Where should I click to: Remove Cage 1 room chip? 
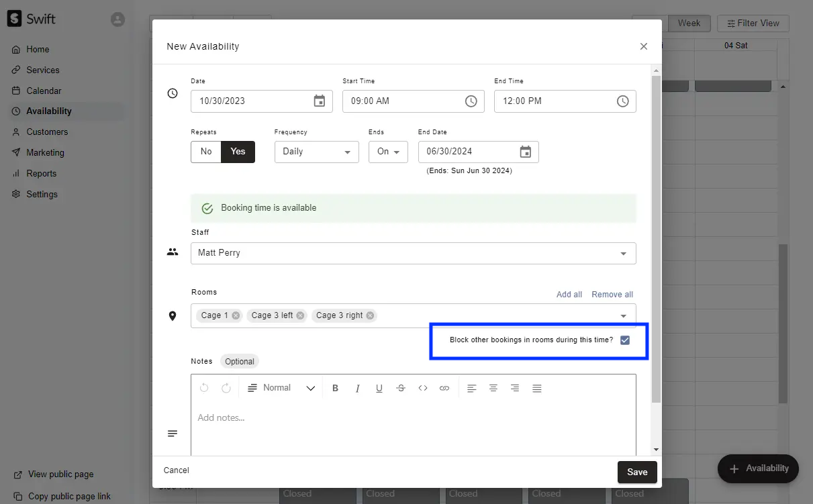(x=236, y=315)
